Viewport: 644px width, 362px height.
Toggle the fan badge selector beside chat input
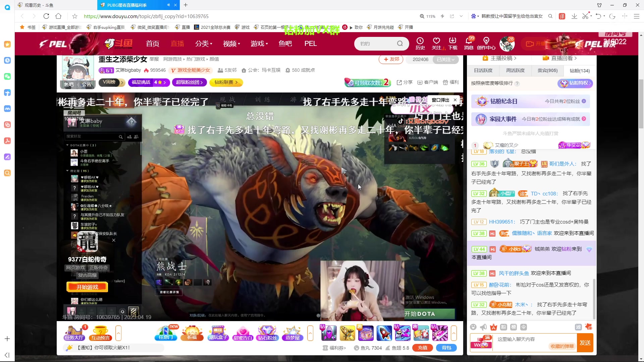(x=481, y=342)
